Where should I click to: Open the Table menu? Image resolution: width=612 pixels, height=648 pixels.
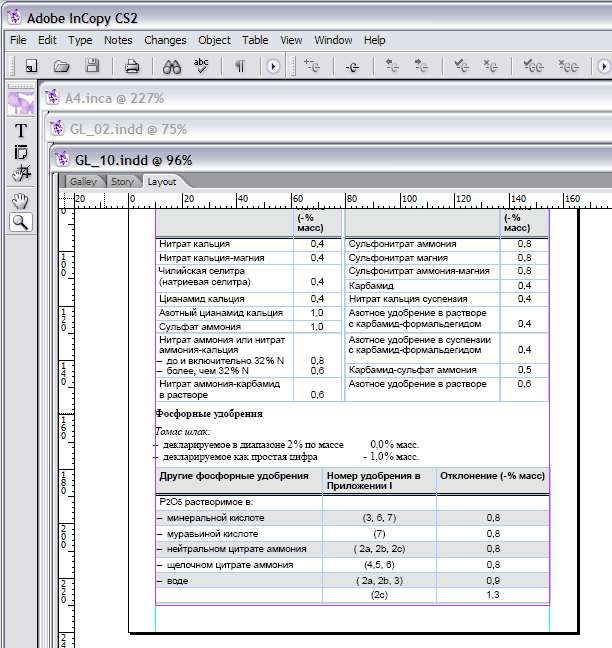coord(255,40)
